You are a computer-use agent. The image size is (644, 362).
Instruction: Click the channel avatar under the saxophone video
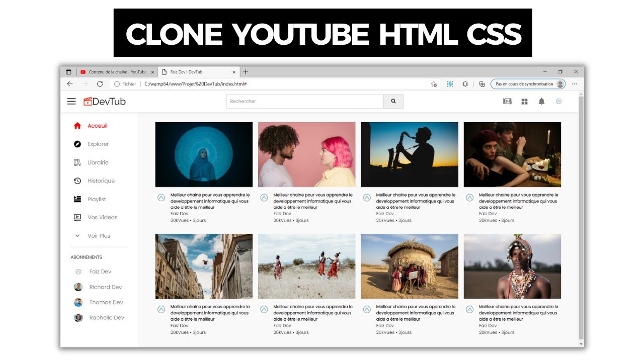pos(367,198)
